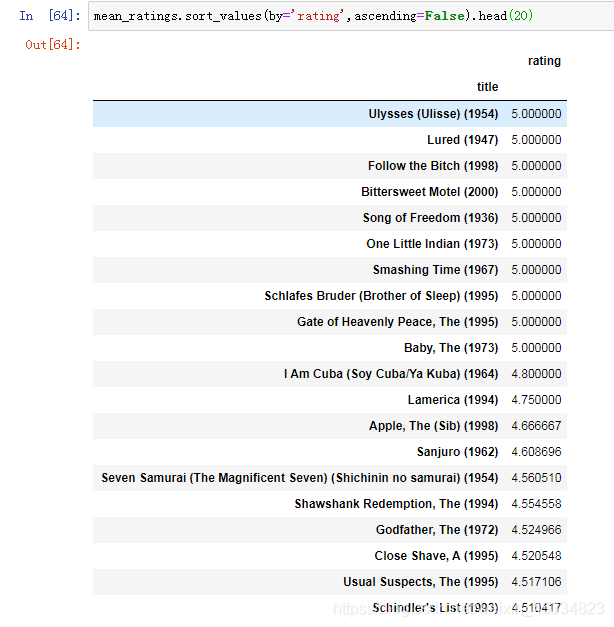Screen dimensions: 614x627
Task: Click rating value 4.560510
Action: [536, 478]
